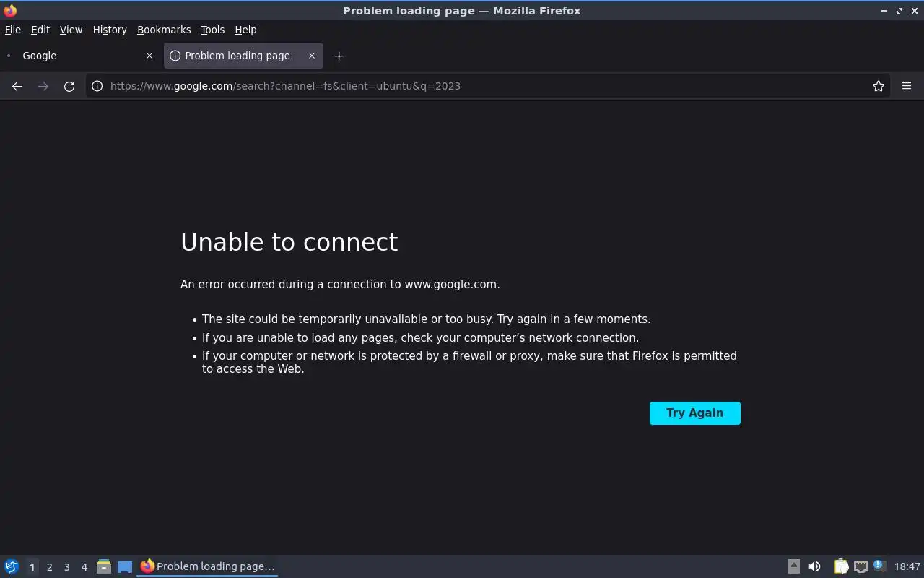The height and width of the screenshot is (578, 924).
Task: Close the Google tab
Action: [149, 56]
